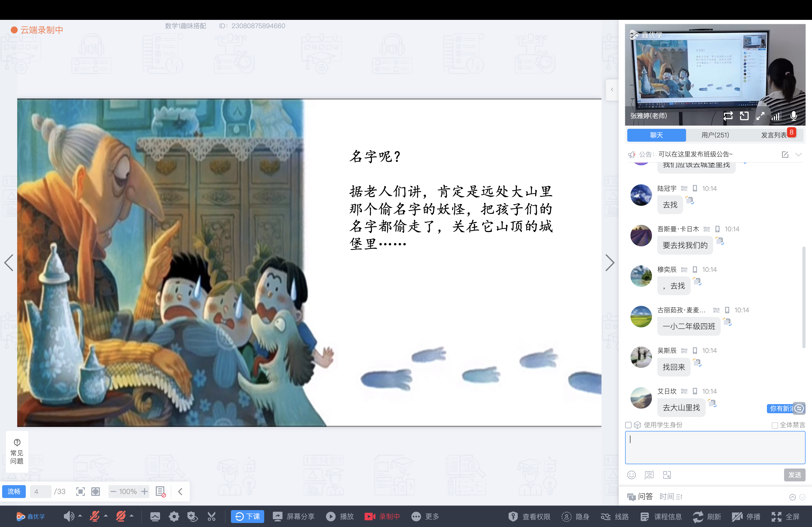Collapse right side panel with chevron handle
Screen dimensions: 812x527
tap(612, 90)
